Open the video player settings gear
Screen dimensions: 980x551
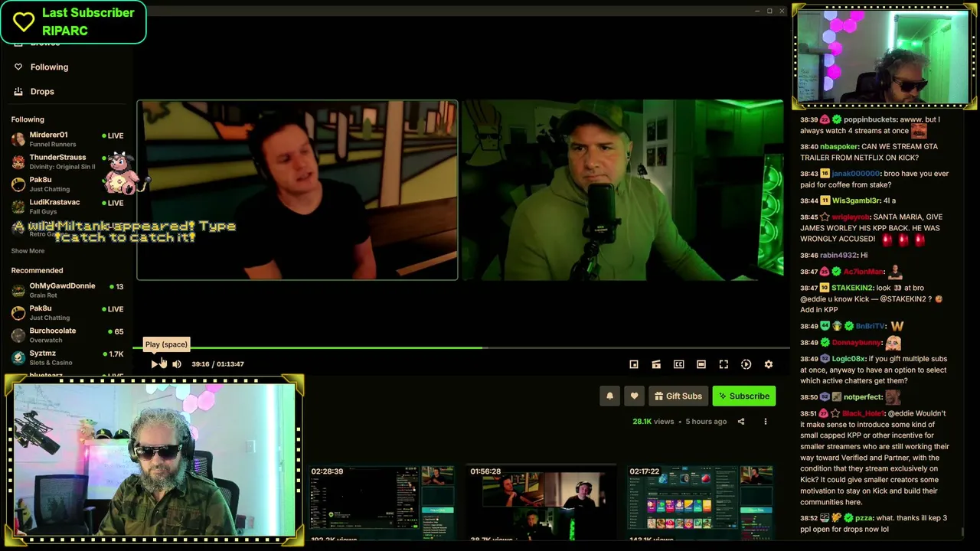769,364
